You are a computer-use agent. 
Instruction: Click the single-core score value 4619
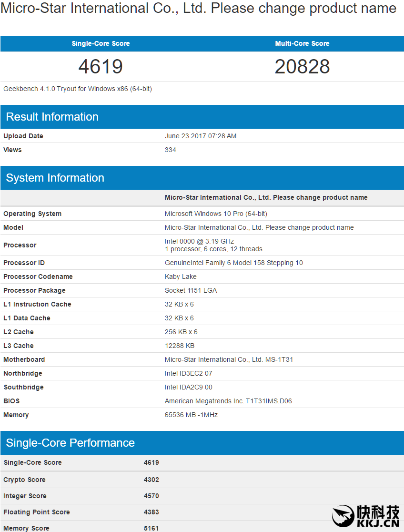click(101, 66)
